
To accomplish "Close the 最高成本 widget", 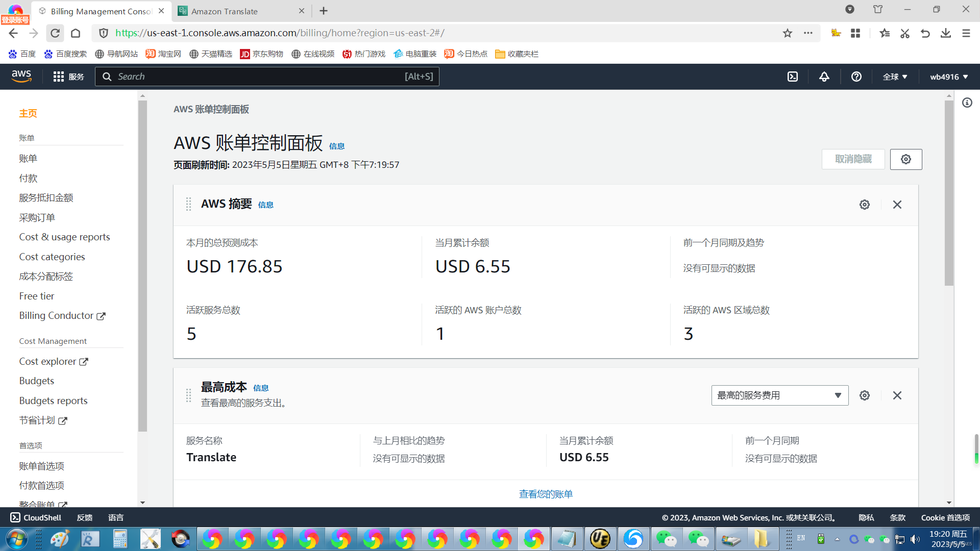I will [897, 395].
